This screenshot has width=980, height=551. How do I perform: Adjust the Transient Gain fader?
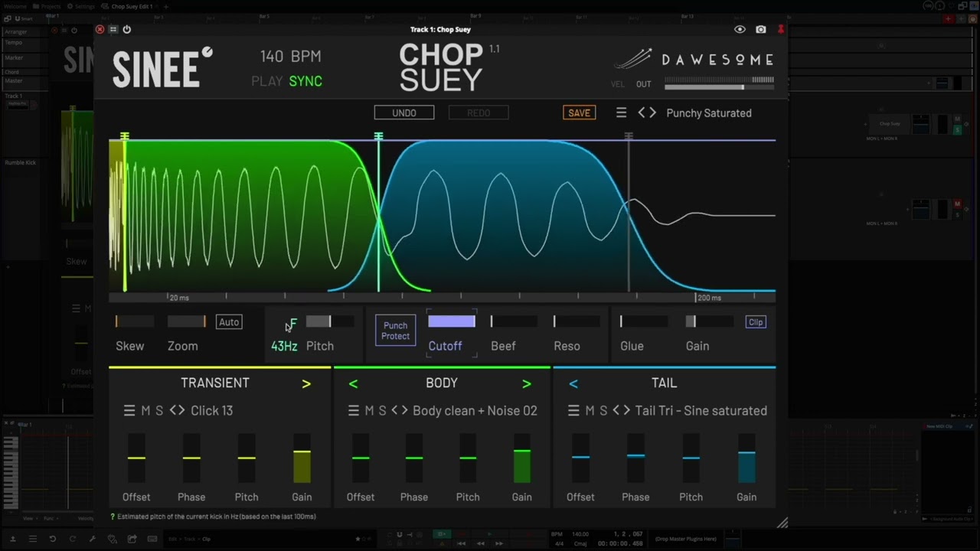[x=302, y=458]
